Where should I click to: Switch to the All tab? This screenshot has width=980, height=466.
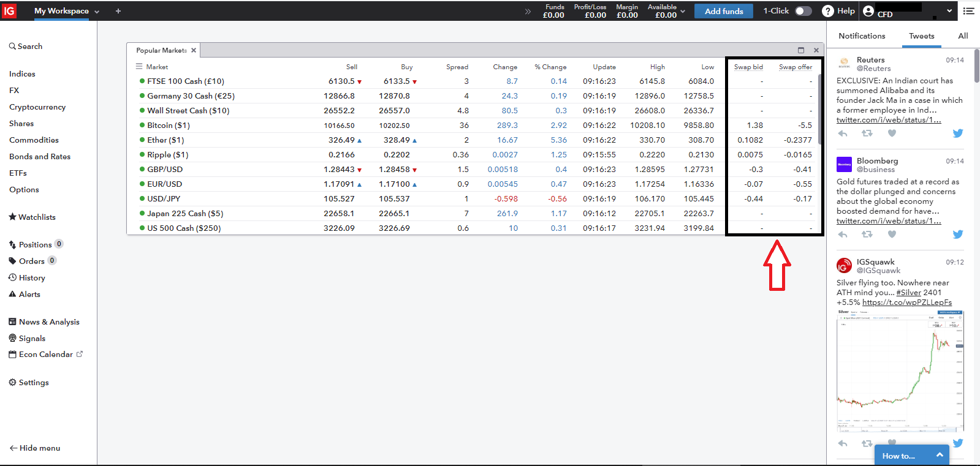(963, 36)
